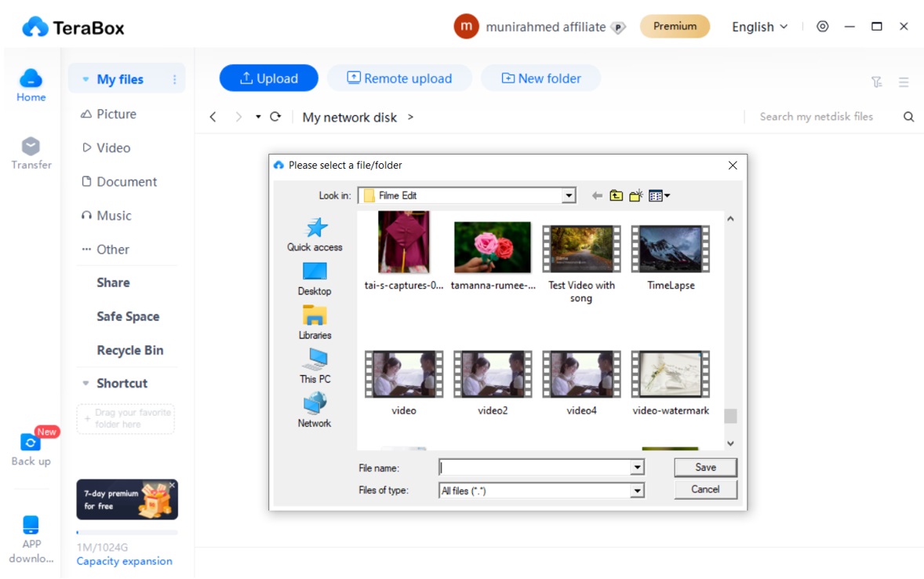Select Quick access in the dialog places bar
The image size is (924, 579).
315,235
